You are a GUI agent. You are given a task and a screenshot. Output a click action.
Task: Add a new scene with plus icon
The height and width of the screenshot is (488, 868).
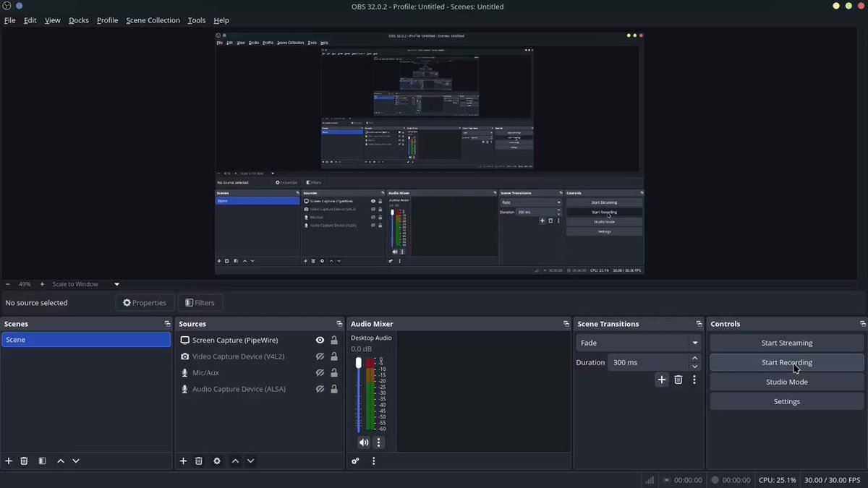[x=9, y=461]
